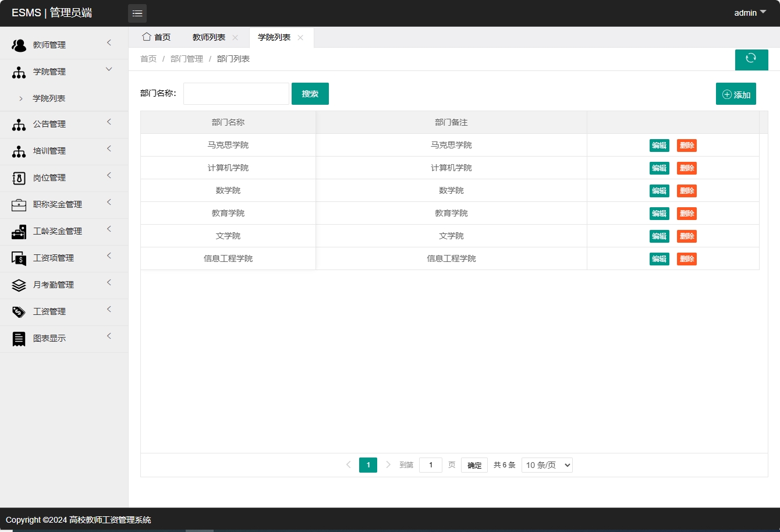780x532 pixels.
Task: Open the 10 条/页 page size selector
Action: (547, 464)
